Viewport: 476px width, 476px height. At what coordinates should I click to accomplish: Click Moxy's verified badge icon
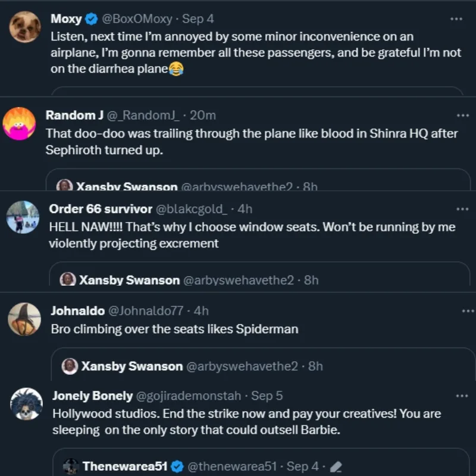click(92, 20)
